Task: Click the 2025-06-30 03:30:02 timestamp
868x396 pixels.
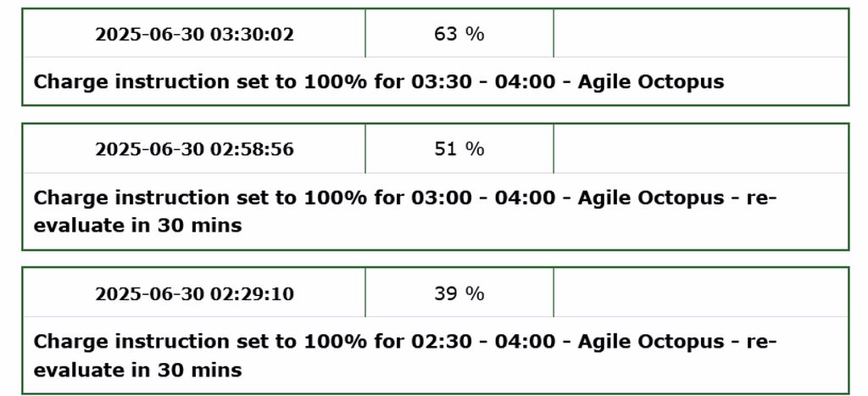Action: 194,34
